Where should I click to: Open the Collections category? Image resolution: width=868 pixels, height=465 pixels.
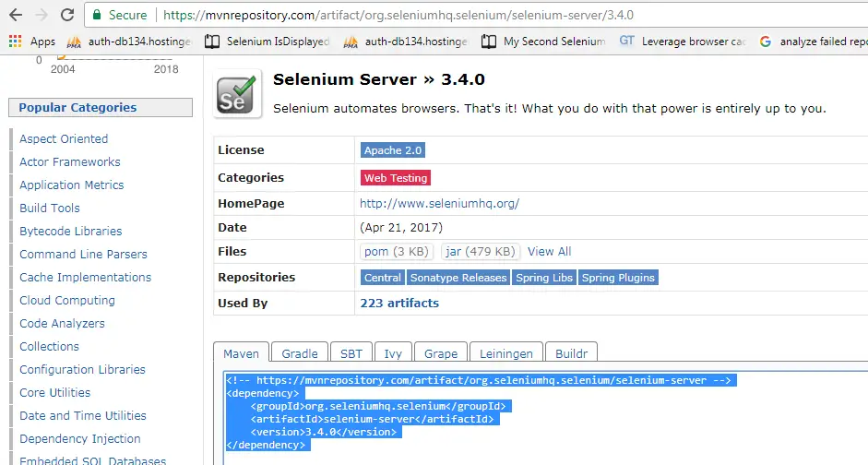click(49, 347)
